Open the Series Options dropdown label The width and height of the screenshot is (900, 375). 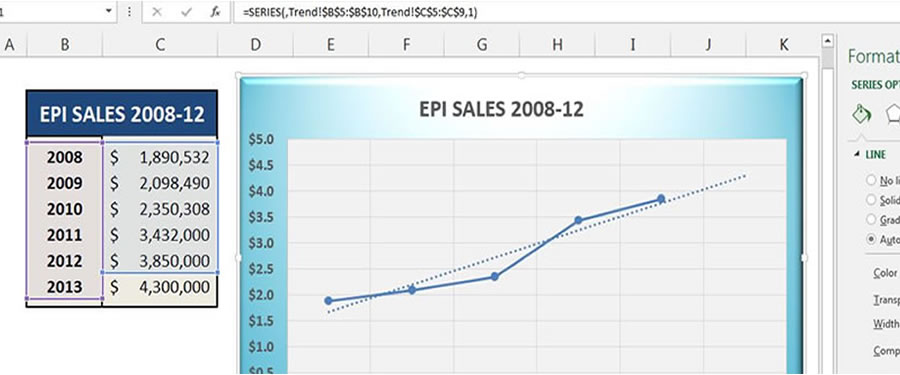click(876, 85)
